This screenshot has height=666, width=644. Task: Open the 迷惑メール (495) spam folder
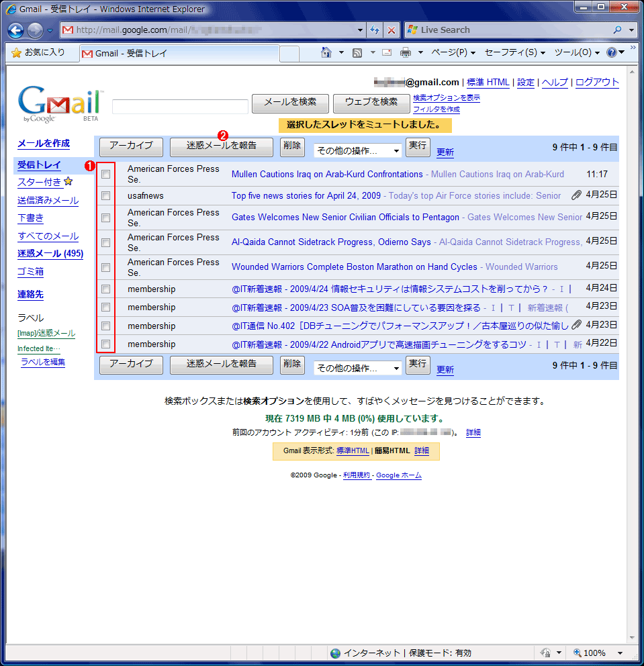click(50, 254)
